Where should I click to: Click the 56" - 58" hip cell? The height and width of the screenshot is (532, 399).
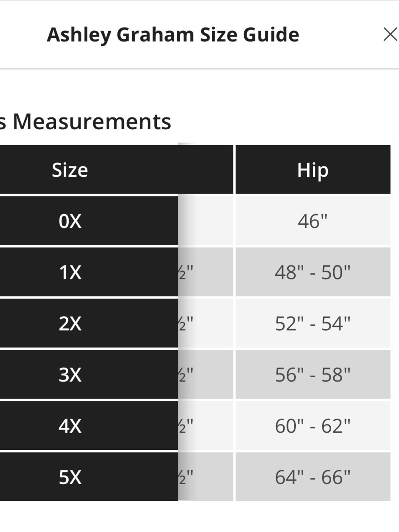313,374
